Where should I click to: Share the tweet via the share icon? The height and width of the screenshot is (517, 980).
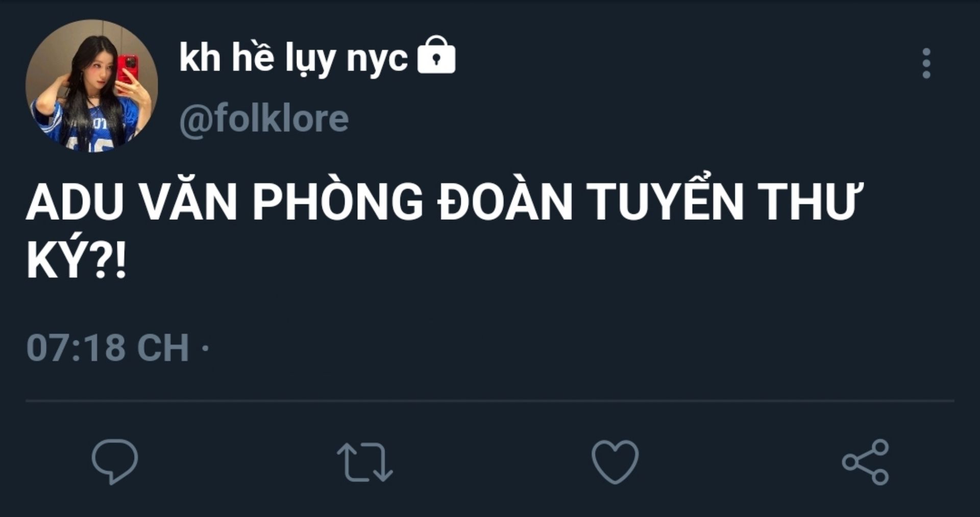tap(866, 462)
